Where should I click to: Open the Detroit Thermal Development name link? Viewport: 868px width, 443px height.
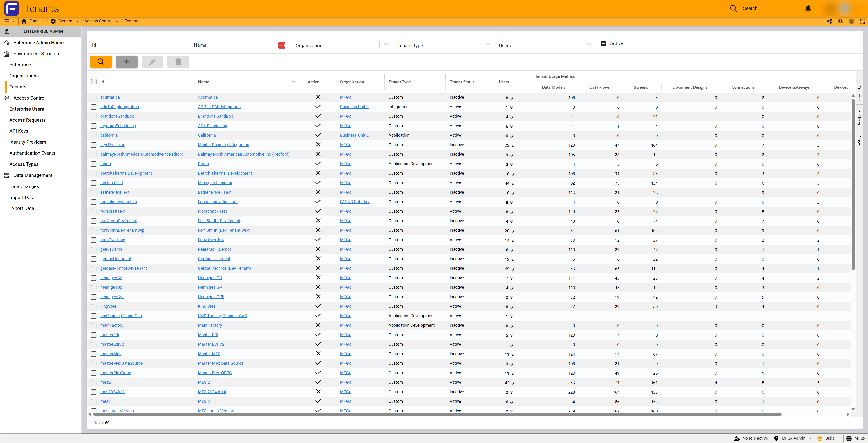tap(225, 173)
